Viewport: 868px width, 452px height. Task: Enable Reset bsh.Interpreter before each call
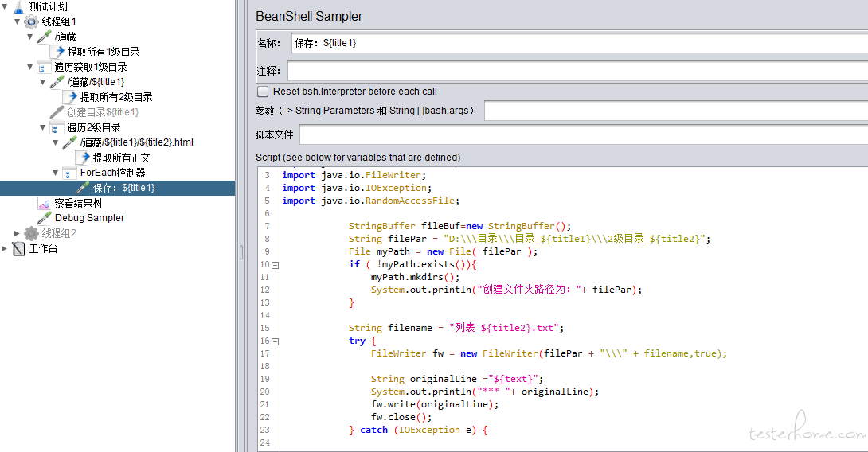click(x=263, y=92)
